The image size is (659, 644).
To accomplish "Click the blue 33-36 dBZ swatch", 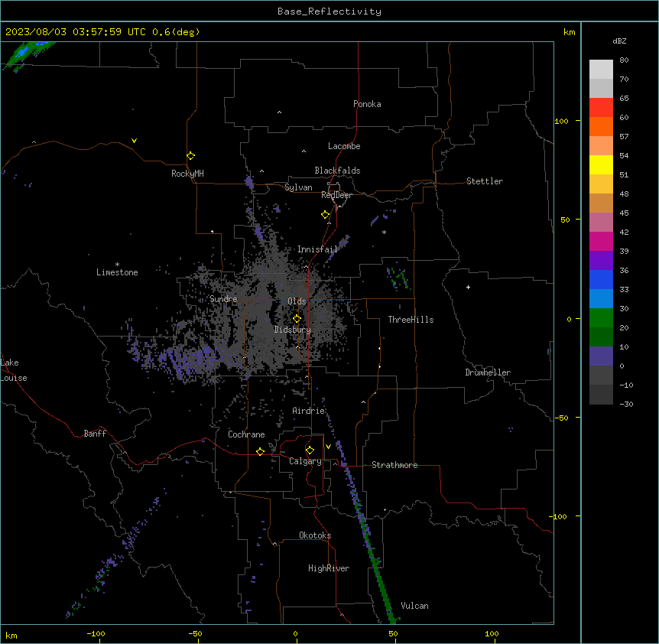I will point(601,279).
